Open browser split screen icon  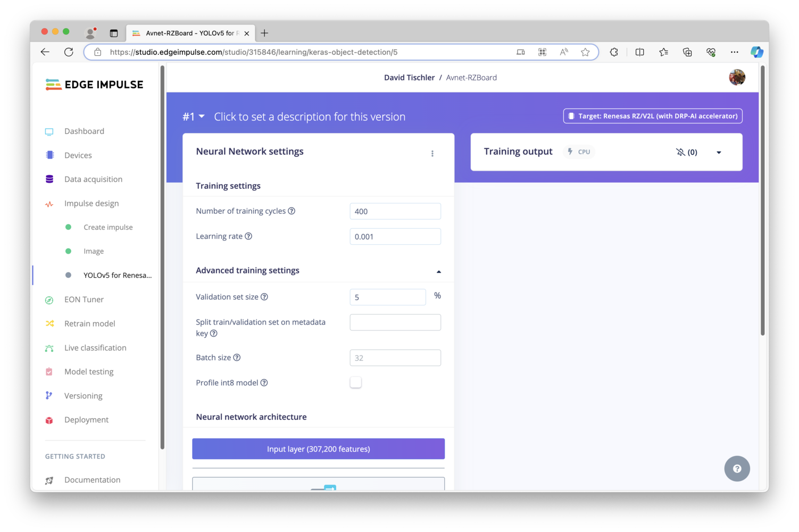click(639, 52)
